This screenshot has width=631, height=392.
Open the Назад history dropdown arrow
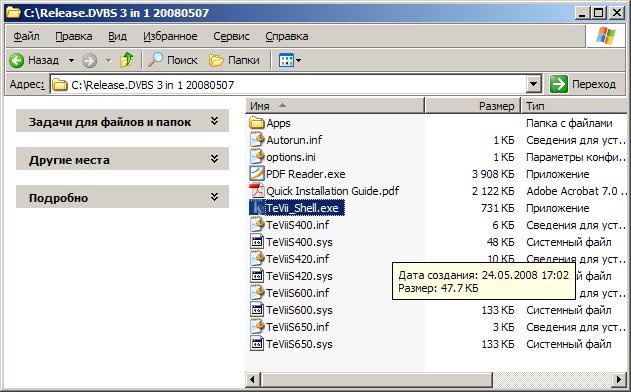click(71, 60)
